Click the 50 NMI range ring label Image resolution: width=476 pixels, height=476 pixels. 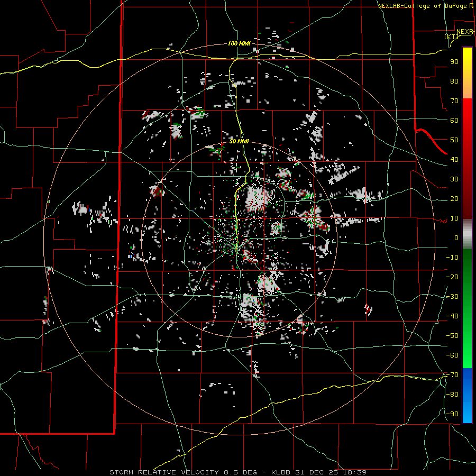(x=239, y=141)
